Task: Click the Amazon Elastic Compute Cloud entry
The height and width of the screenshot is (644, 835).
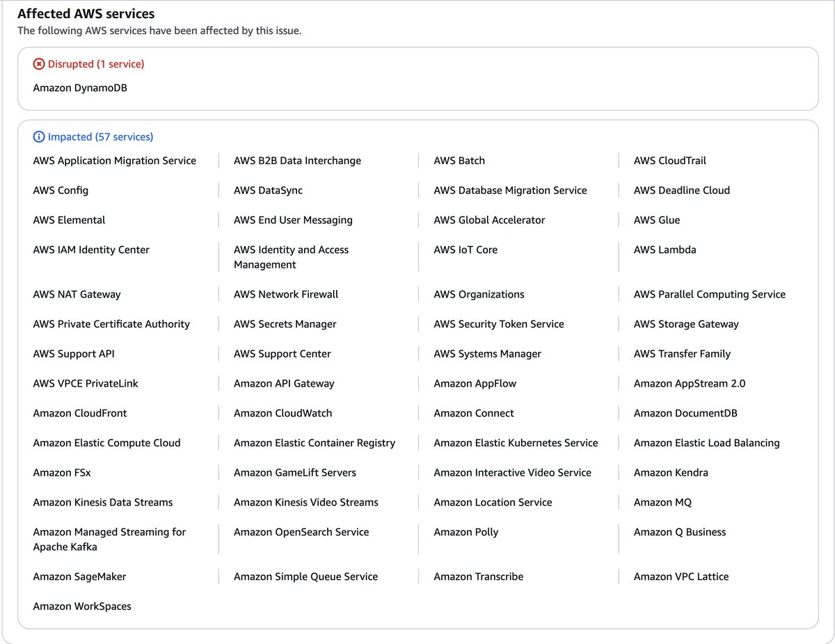Action: click(106, 442)
